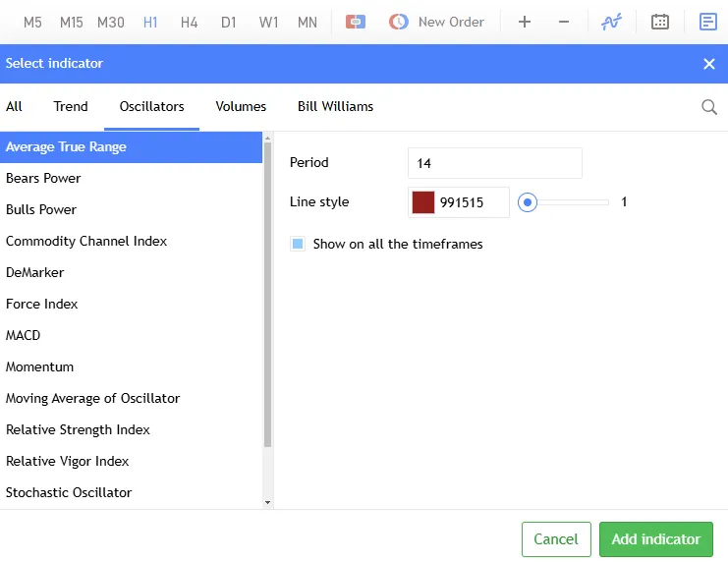Image resolution: width=728 pixels, height=563 pixels.
Task: Select Moving Average of Oscillator
Action: [x=131, y=398]
